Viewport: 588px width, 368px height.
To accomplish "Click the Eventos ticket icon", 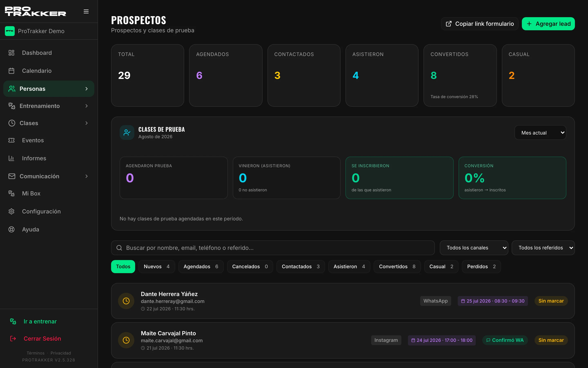I will point(11,140).
